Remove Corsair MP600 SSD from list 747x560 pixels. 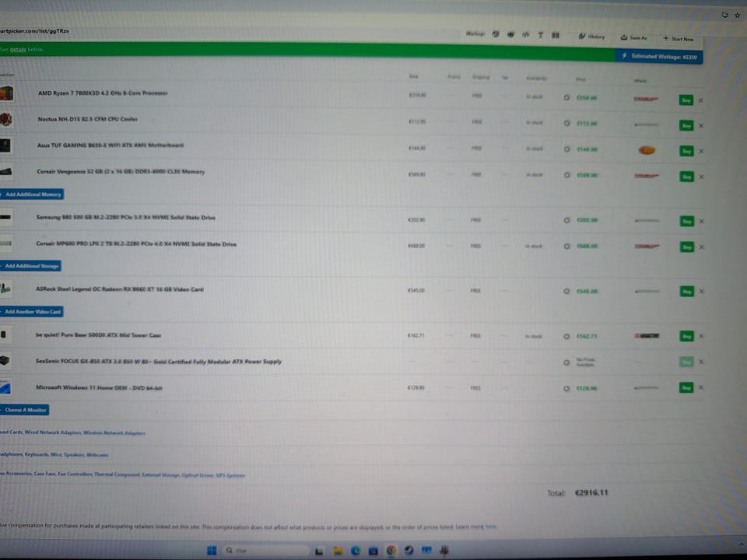coord(701,247)
